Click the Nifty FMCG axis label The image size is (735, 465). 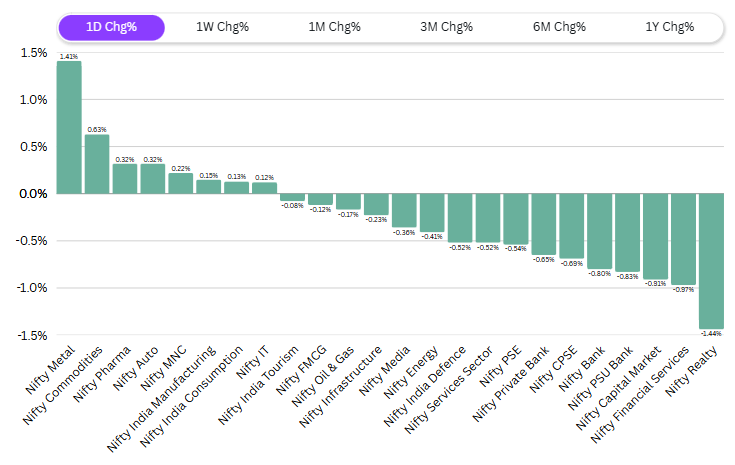(x=301, y=370)
